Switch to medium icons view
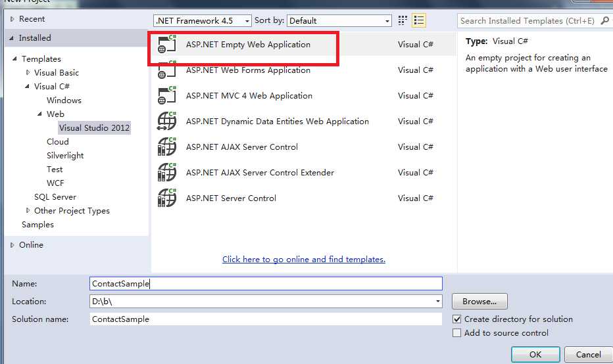613x364 pixels. [x=403, y=20]
